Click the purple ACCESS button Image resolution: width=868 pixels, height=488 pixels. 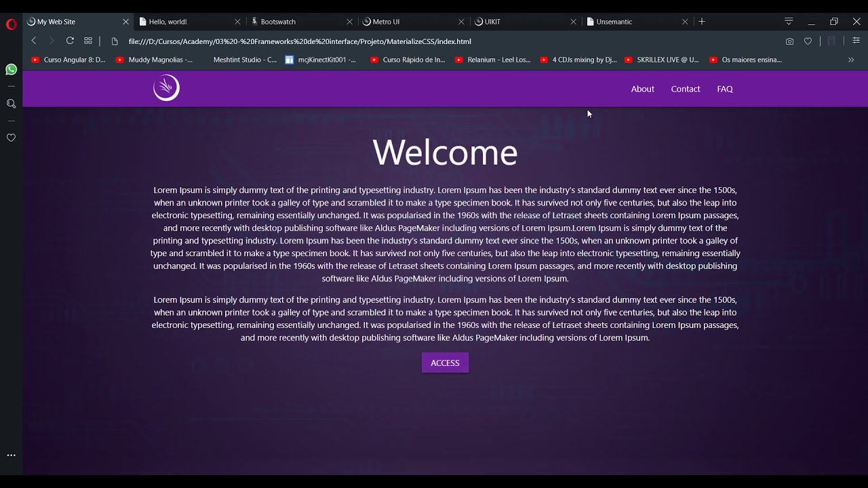pos(445,363)
